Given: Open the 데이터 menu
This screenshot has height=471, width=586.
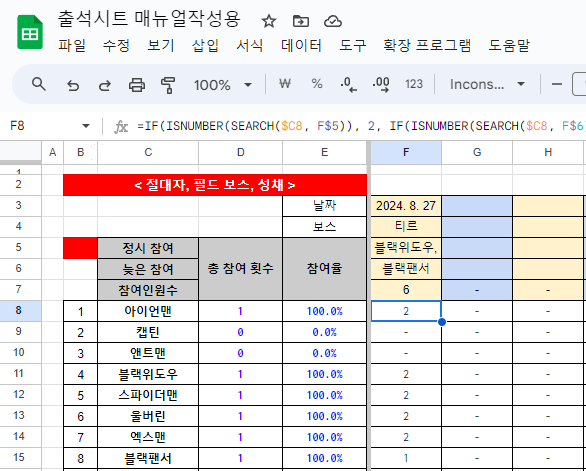Looking at the screenshot, I should click(x=301, y=46).
